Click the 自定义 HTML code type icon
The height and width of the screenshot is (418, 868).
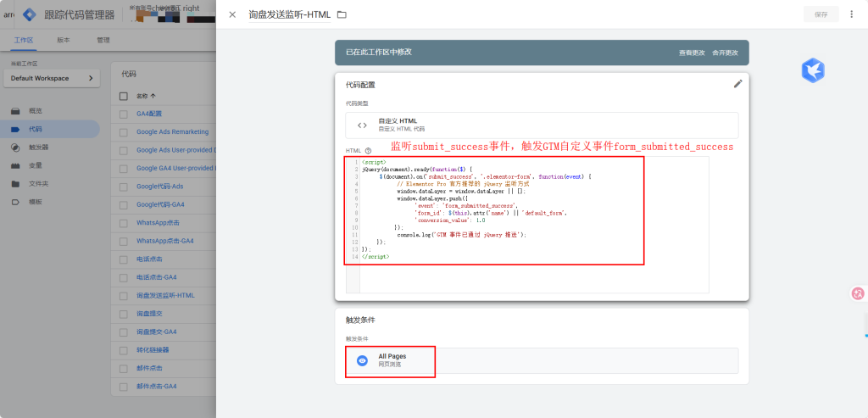pyautogui.click(x=362, y=125)
